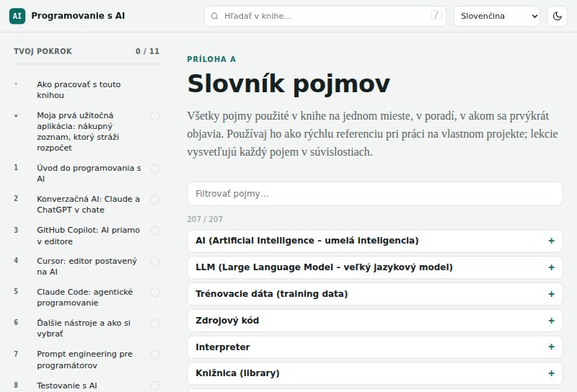Image resolution: width=577 pixels, height=392 pixels.
Task: Click the 0 / 11 progress counter
Action: [x=147, y=51]
